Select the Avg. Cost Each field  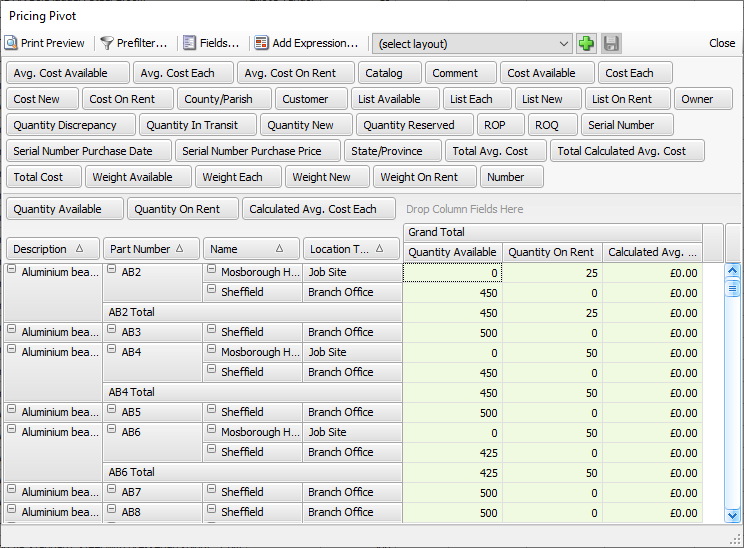183,73
